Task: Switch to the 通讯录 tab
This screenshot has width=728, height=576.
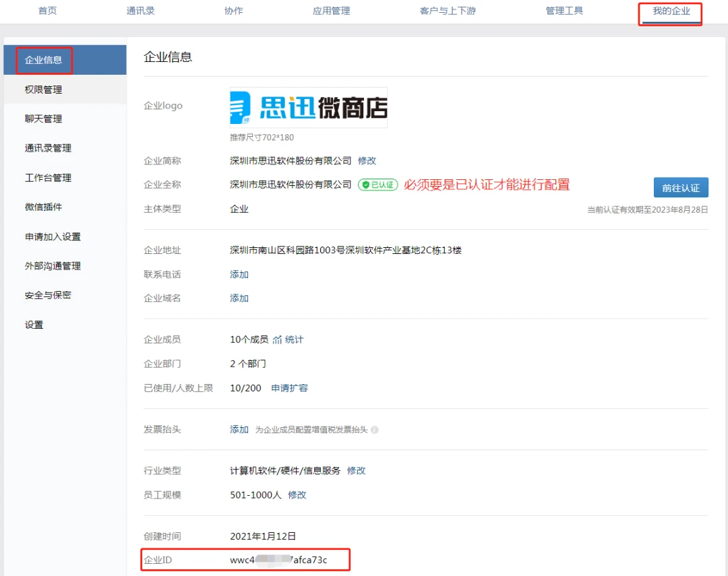Action: pyautogui.click(x=140, y=11)
